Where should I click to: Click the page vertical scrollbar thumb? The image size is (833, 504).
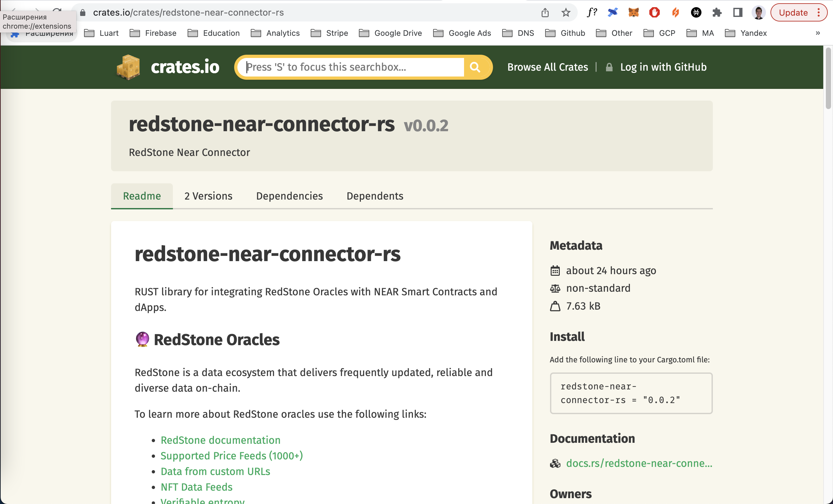coord(828,78)
